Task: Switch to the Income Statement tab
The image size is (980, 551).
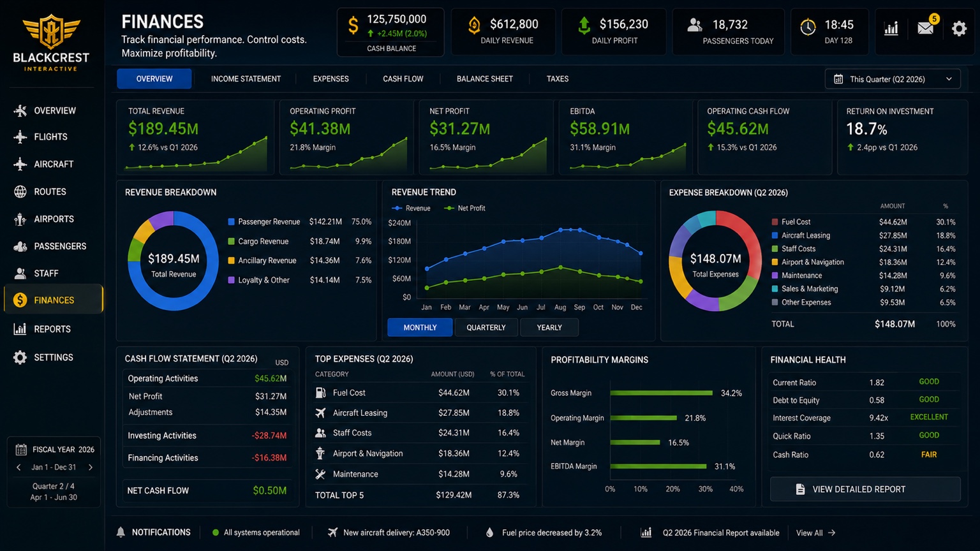Action: tap(246, 79)
